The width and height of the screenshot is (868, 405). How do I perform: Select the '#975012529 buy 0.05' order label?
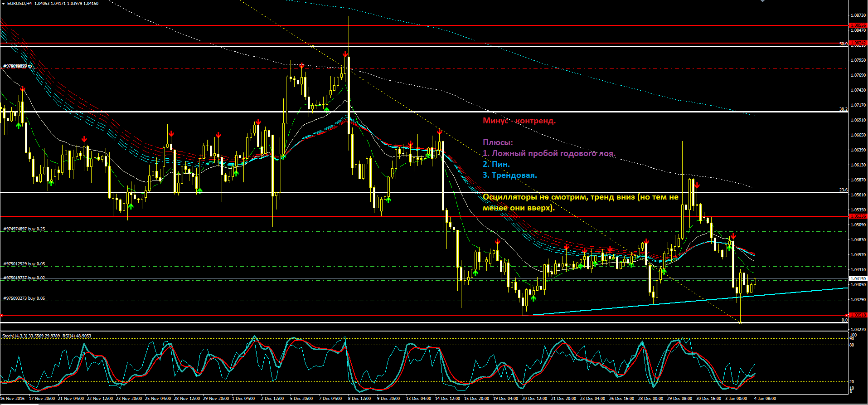pyautogui.click(x=24, y=264)
